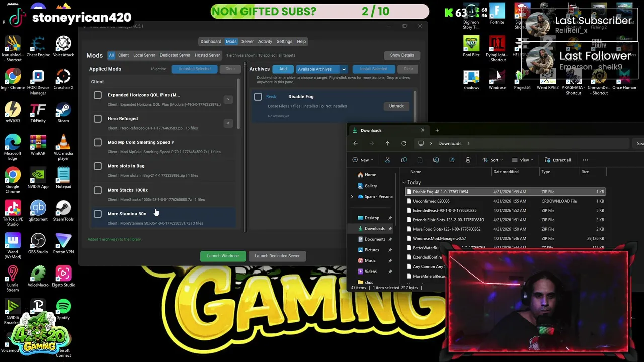The width and height of the screenshot is (644, 362).
Task: Click the Launch Windrose button
Action: point(223,256)
